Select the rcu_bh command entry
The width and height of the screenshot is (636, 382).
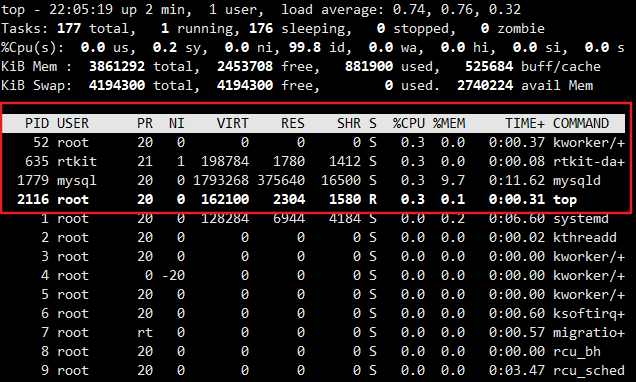(577, 352)
